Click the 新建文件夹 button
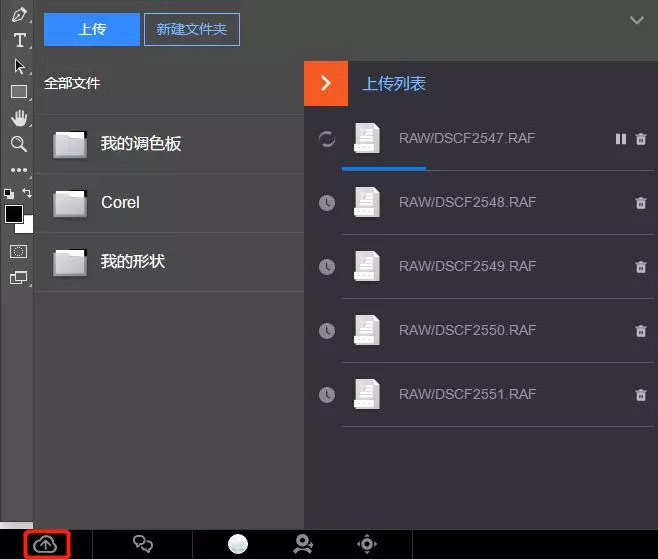The width and height of the screenshot is (658, 560). click(192, 29)
